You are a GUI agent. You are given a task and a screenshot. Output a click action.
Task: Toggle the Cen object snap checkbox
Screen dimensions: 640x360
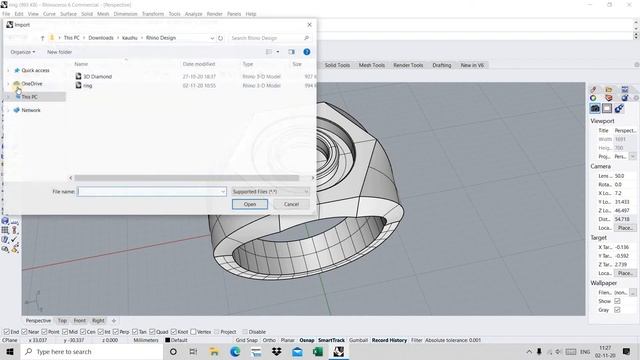click(x=83, y=332)
